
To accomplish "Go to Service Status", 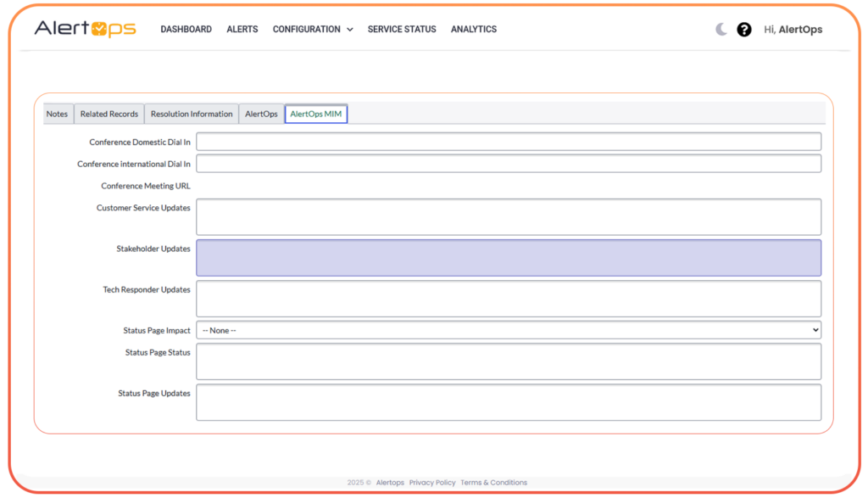I will click(x=401, y=29).
